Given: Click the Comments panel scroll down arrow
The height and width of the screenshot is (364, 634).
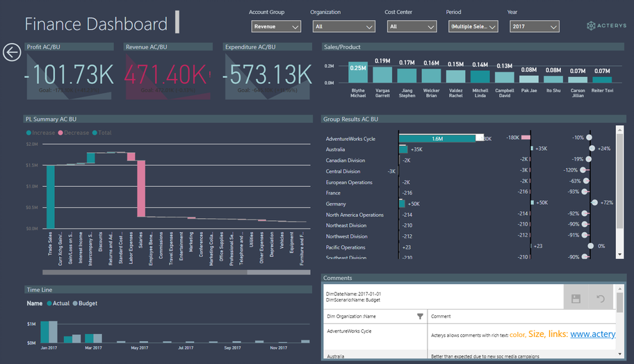Looking at the screenshot, I should coord(620,354).
